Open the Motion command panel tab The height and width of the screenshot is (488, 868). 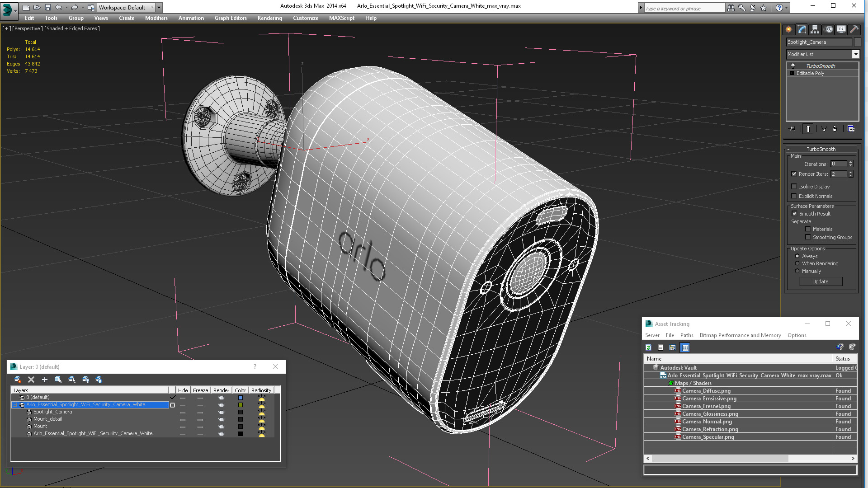pos(829,29)
